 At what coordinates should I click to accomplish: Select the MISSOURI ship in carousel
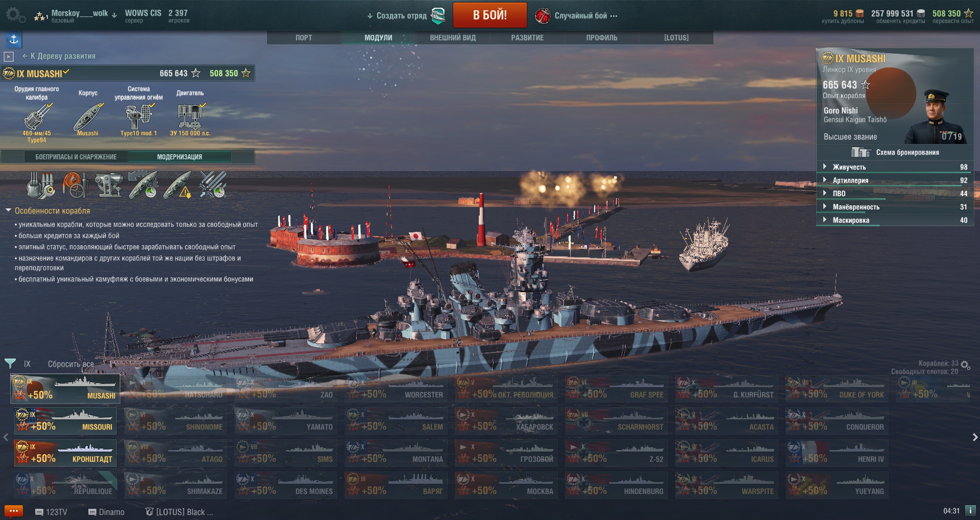point(65,420)
